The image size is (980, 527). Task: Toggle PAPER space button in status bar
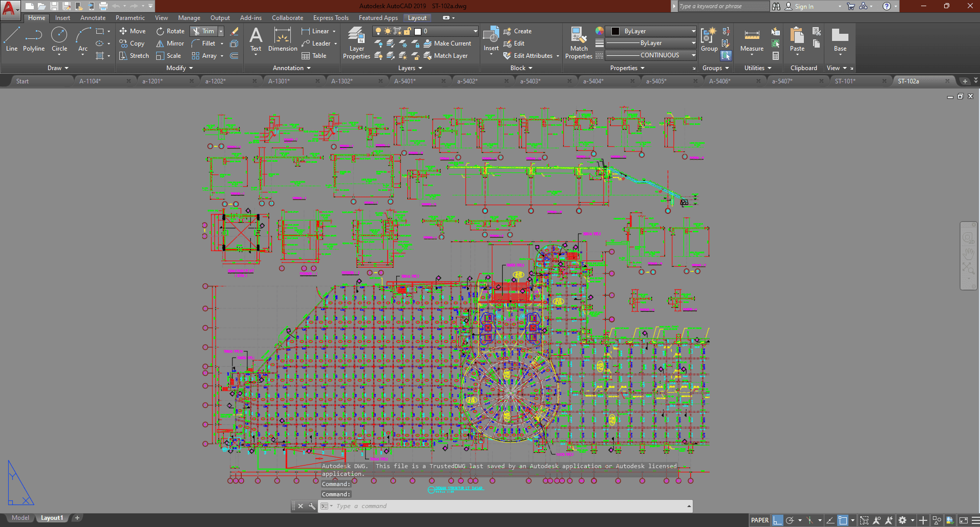760,520
